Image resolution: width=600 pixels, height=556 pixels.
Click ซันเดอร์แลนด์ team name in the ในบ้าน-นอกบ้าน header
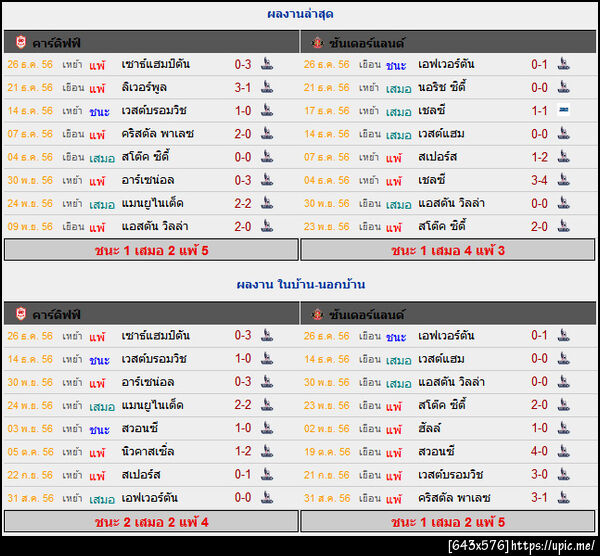(x=367, y=315)
